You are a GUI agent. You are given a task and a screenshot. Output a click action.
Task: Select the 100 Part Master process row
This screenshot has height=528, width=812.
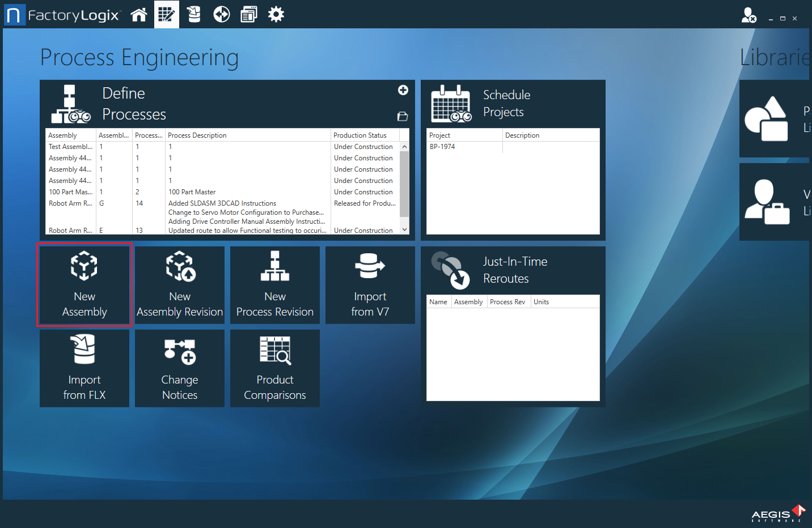(192, 192)
